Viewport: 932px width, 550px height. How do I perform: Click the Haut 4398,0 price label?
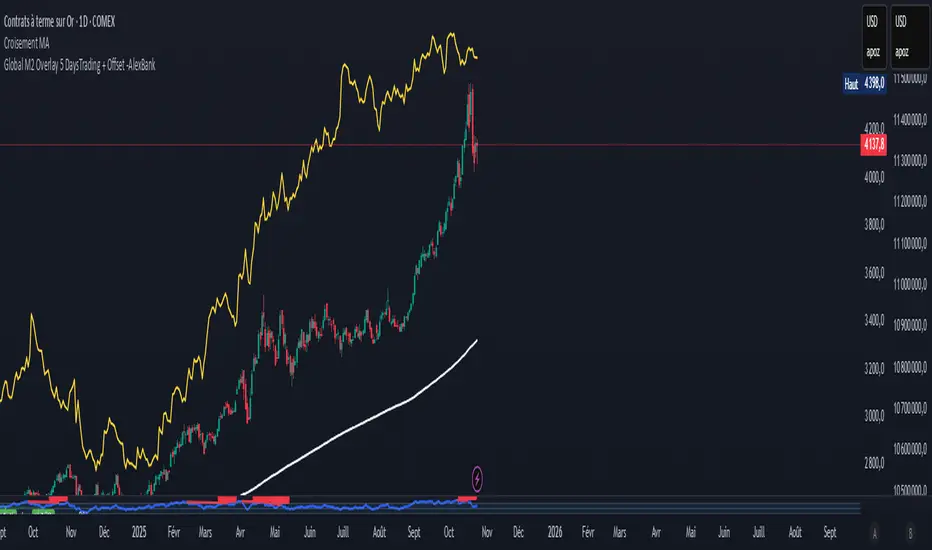point(864,83)
